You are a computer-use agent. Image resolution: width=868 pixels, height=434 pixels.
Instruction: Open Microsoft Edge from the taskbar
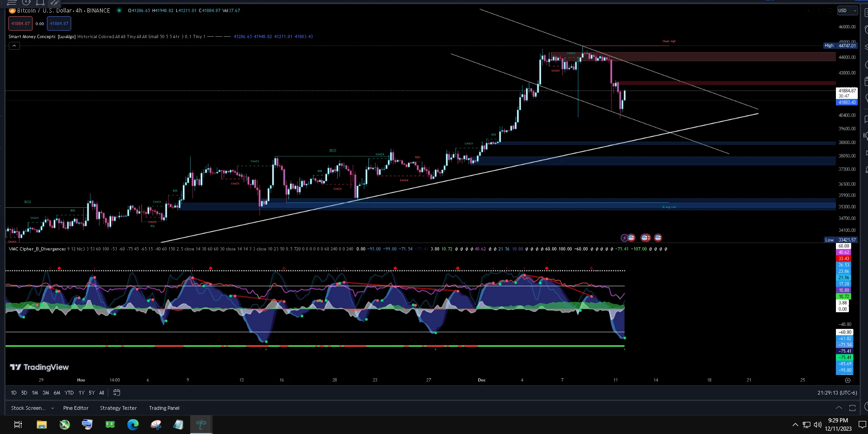133,424
